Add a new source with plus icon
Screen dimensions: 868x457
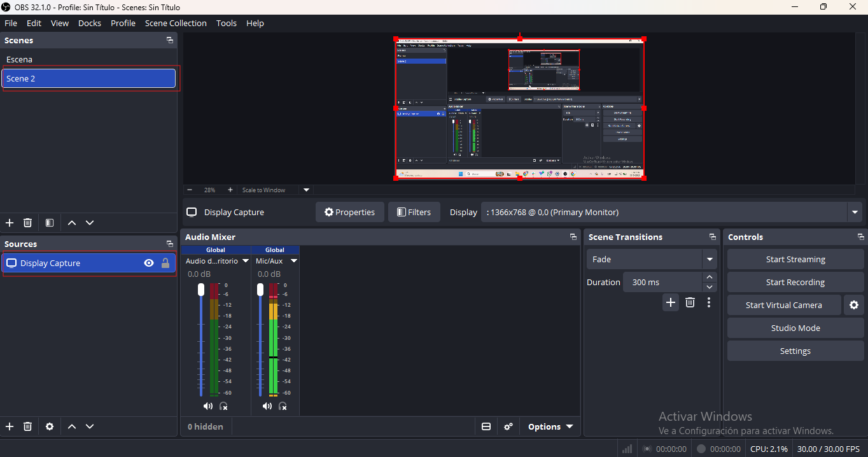(x=10, y=426)
